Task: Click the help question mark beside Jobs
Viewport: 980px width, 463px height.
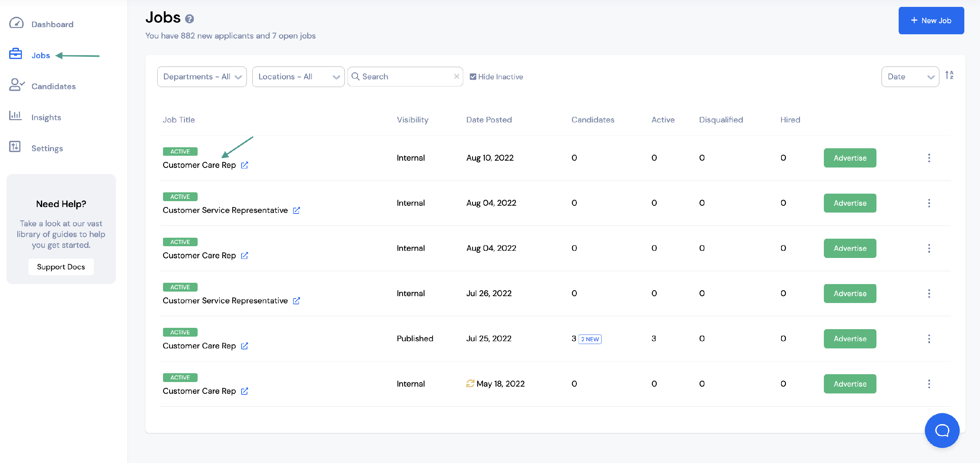Action: 189,19
